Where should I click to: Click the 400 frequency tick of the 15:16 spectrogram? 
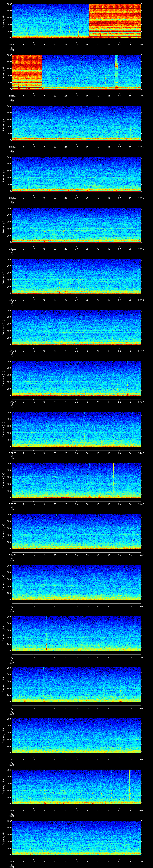9,127
